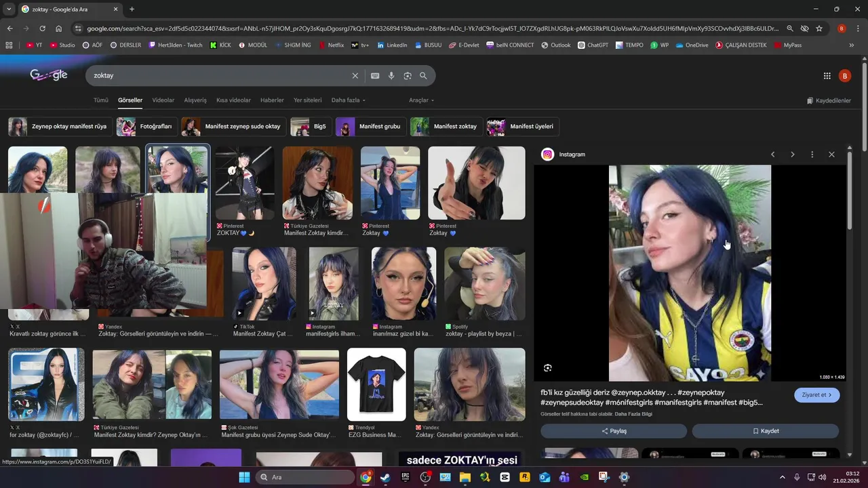
Task: Show more bookmarks with the overflow chevron
Action: 851,45
